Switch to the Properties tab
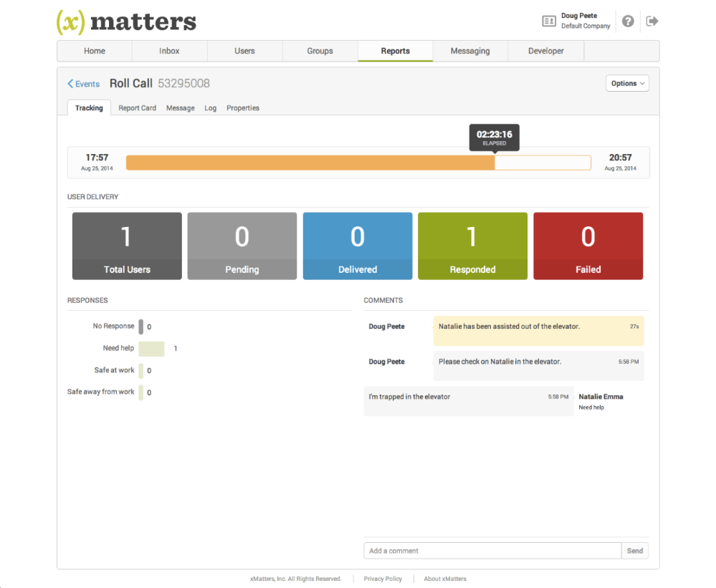Viewport: 716px width, 588px height. coord(243,108)
